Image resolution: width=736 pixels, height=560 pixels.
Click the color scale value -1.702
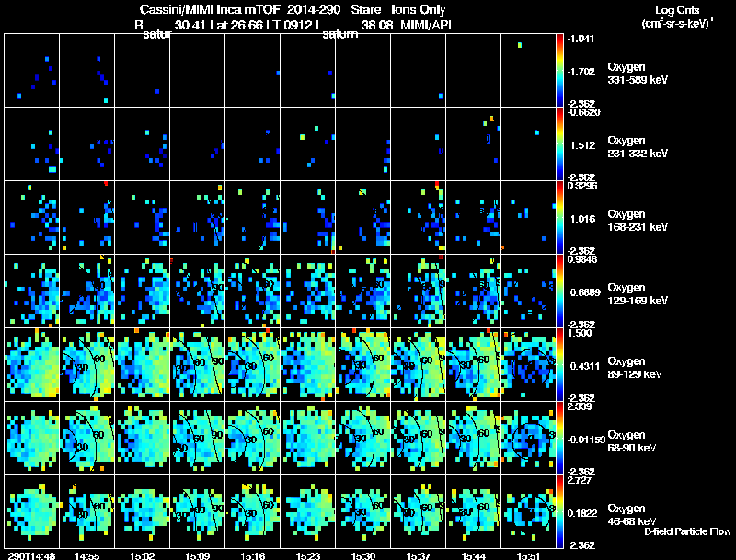click(581, 72)
